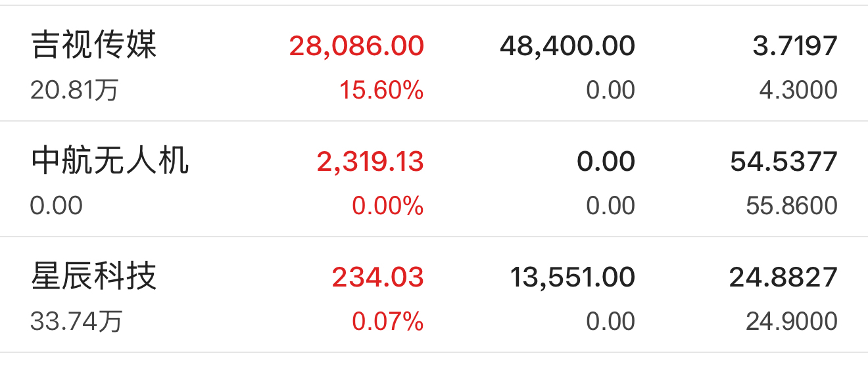Tap the 0.00% percentage of 中航无人机
868x370 pixels.
point(387,206)
